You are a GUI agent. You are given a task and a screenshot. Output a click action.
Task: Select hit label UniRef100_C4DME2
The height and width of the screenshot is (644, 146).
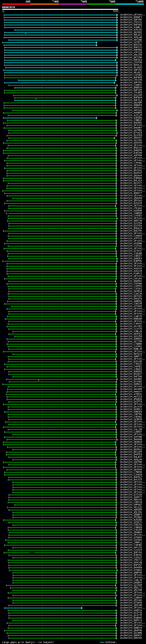pyautogui.click(x=131, y=366)
